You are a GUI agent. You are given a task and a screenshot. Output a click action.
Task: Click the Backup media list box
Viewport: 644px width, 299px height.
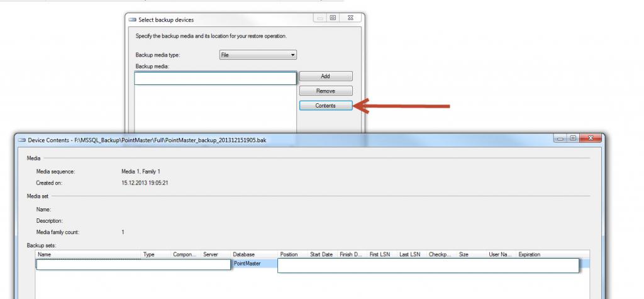(x=215, y=103)
